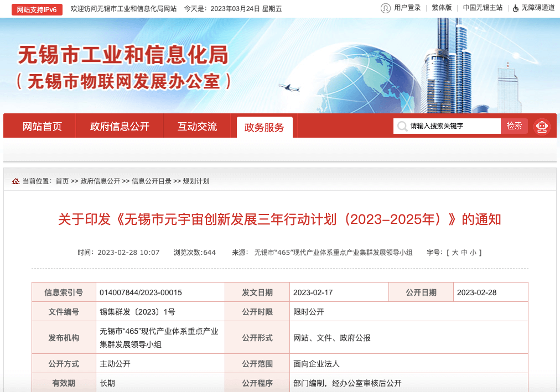
Task: Switch to the 互动交流 tab
Action: (x=197, y=127)
